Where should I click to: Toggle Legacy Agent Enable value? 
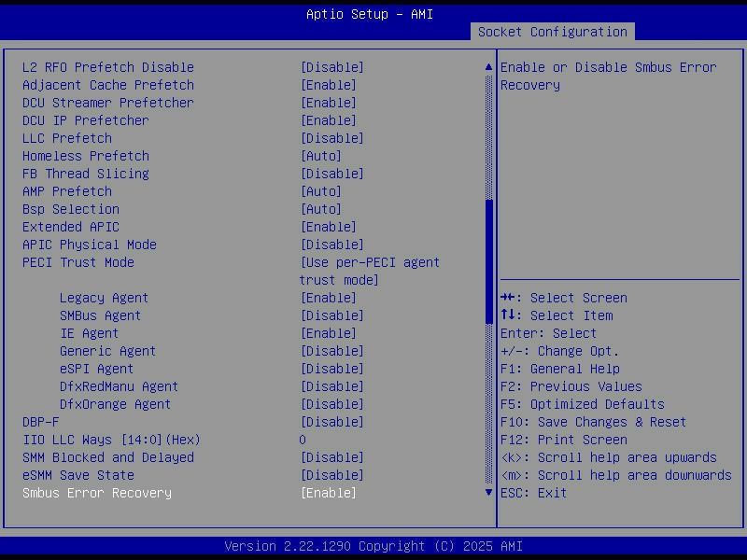(x=329, y=298)
